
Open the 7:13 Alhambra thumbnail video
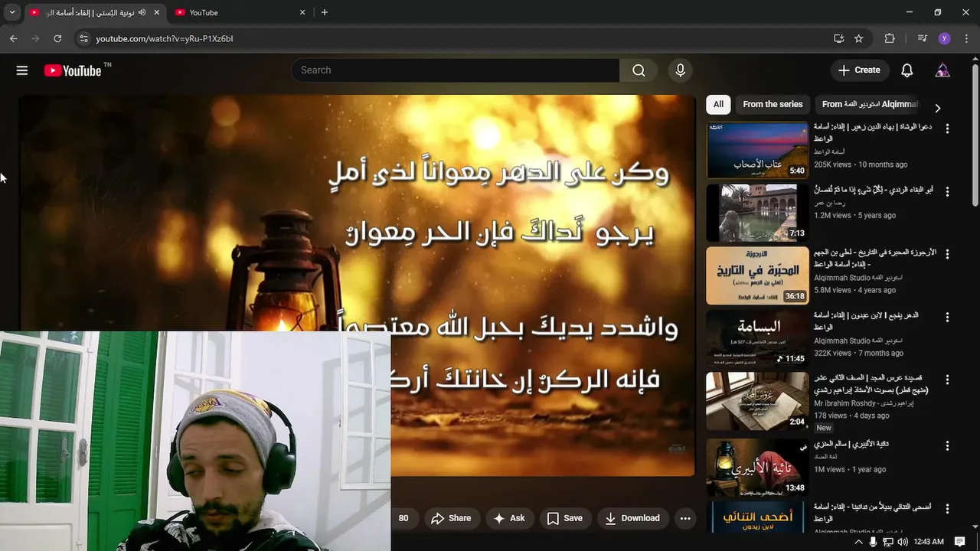pos(757,213)
